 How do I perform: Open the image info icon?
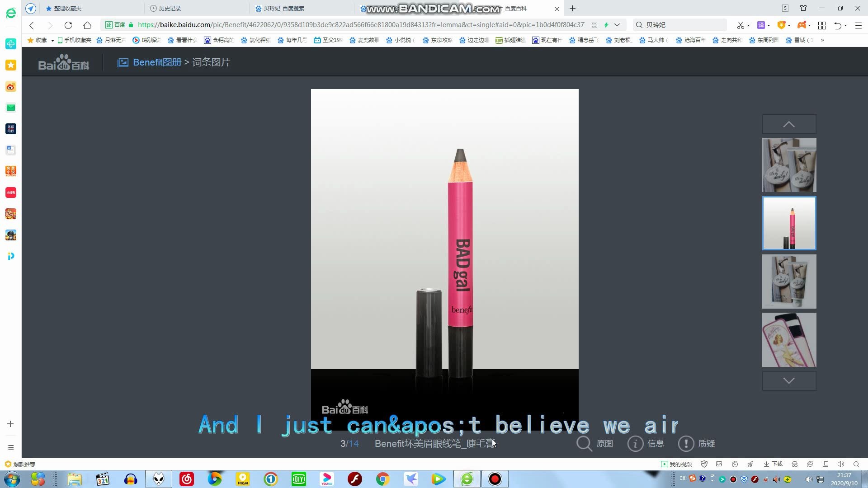[x=635, y=444]
